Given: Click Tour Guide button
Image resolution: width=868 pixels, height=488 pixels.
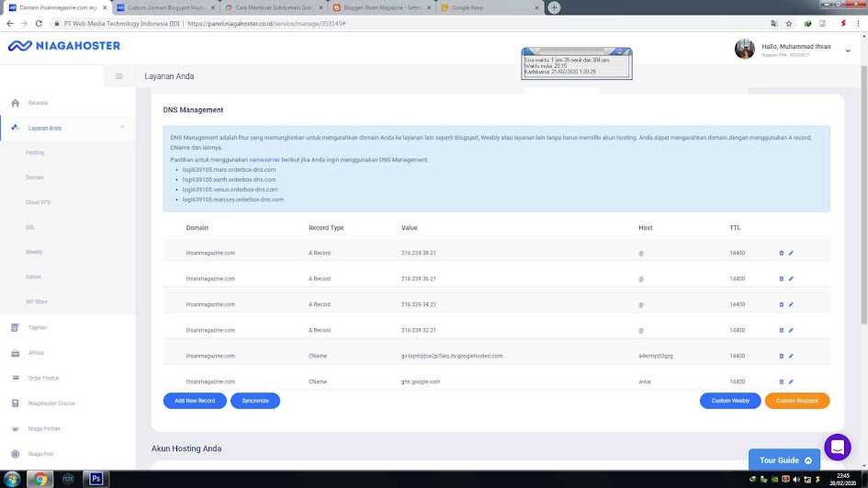Looking at the screenshot, I should click(x=784, y=460).
